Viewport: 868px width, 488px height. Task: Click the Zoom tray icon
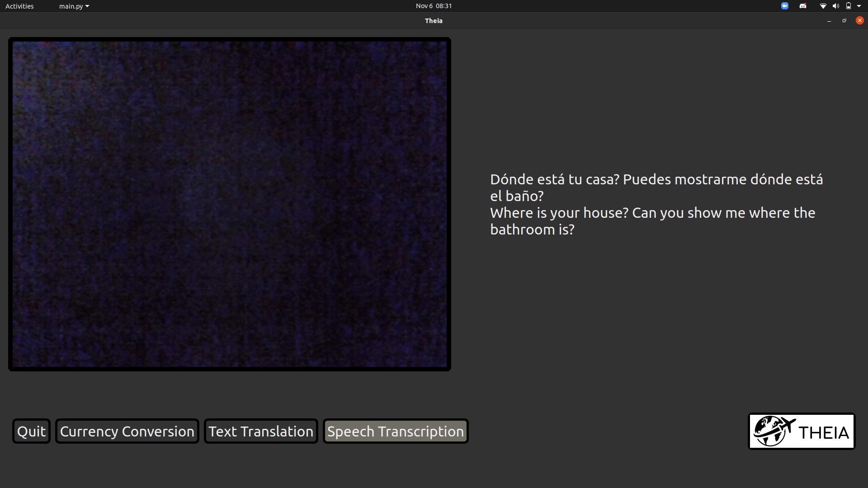pyautogui.click(x=785, y=6)
